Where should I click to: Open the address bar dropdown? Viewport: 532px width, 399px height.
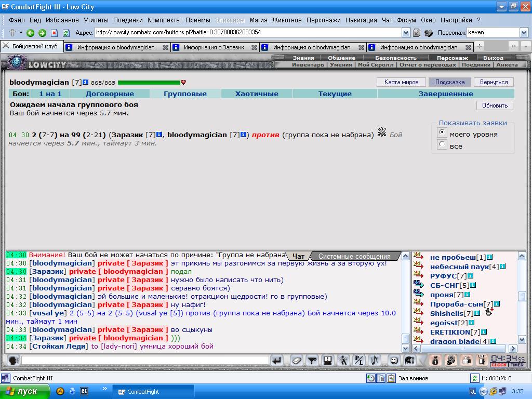coord(406,33)
